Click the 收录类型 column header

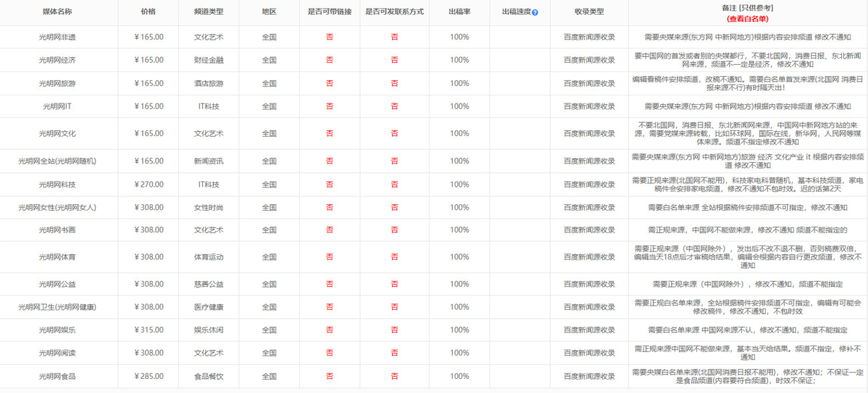[x=589, y=12]
